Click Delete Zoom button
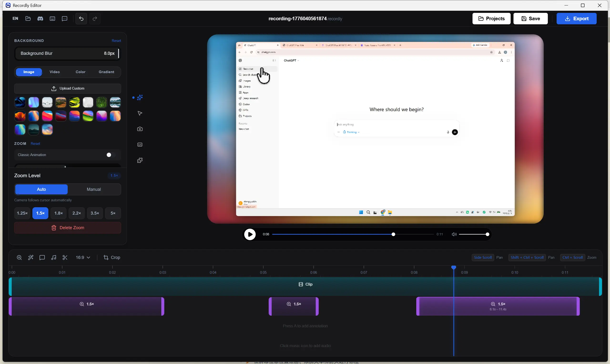 [68, 228]
